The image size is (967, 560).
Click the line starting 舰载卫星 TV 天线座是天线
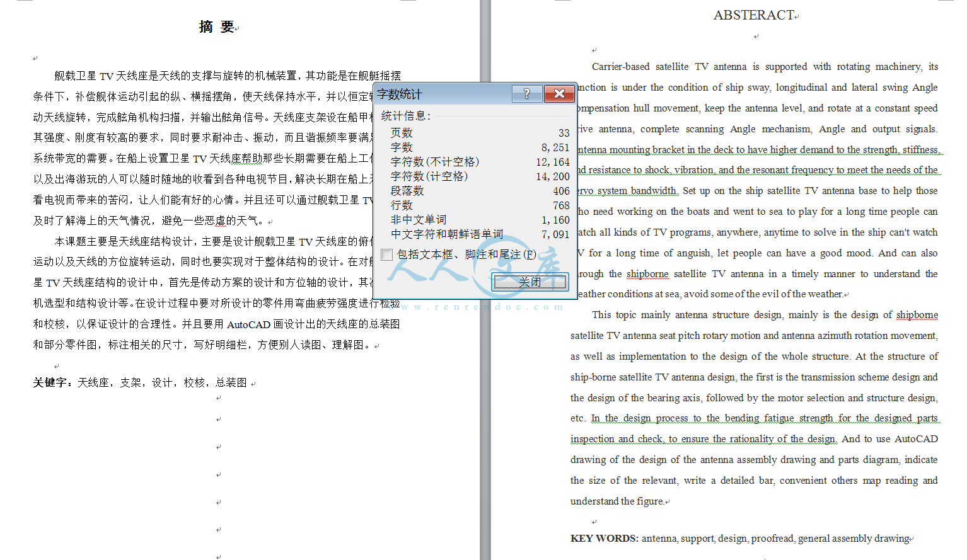click(x=228, y=76)
